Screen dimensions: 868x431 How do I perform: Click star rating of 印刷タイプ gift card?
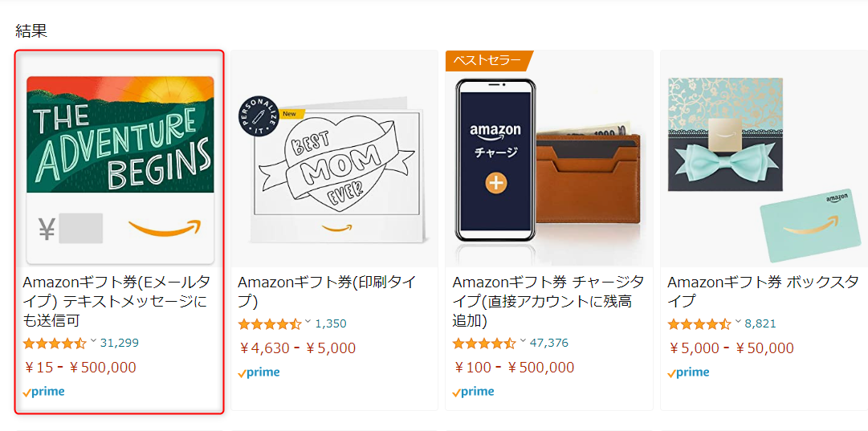pyautogui.click(x=269, y=324)
